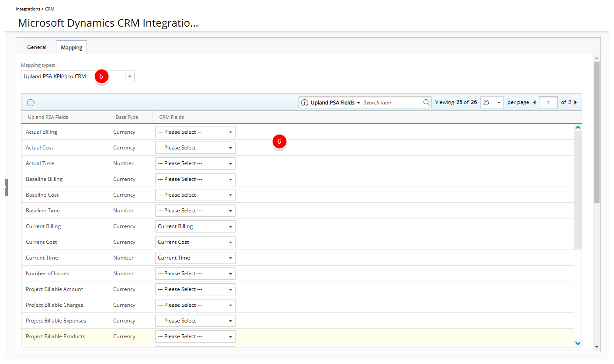Change the Current Cost CRM field dropdown
Screen dimensions: 614x364
(195, 242)
